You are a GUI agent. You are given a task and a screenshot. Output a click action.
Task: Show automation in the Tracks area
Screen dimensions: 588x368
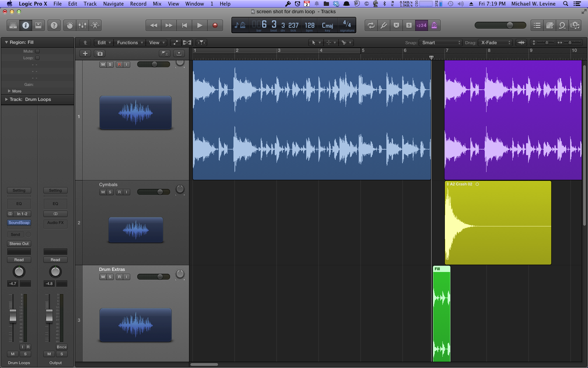pyautogui.click(x=175, y=43)
